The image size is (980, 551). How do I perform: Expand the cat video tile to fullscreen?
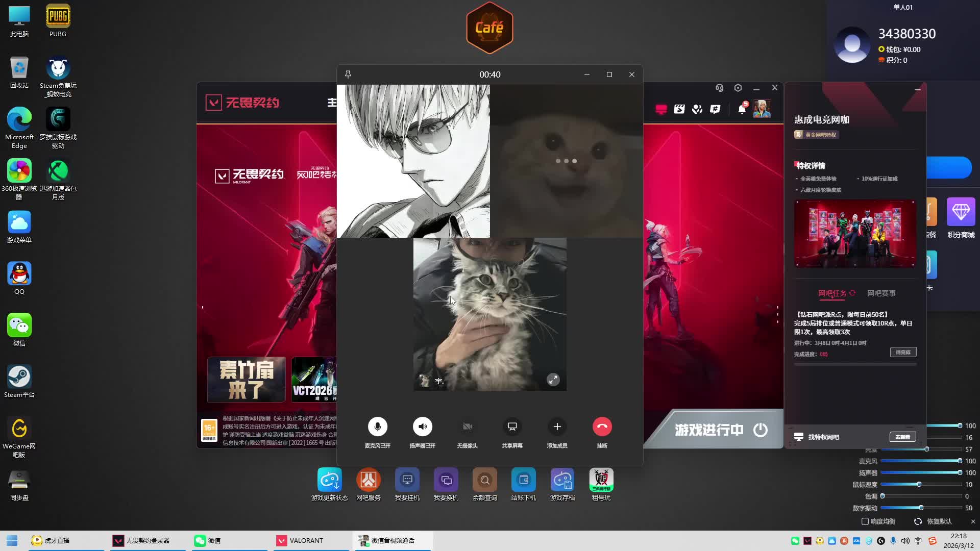click(x=553, y=380)
